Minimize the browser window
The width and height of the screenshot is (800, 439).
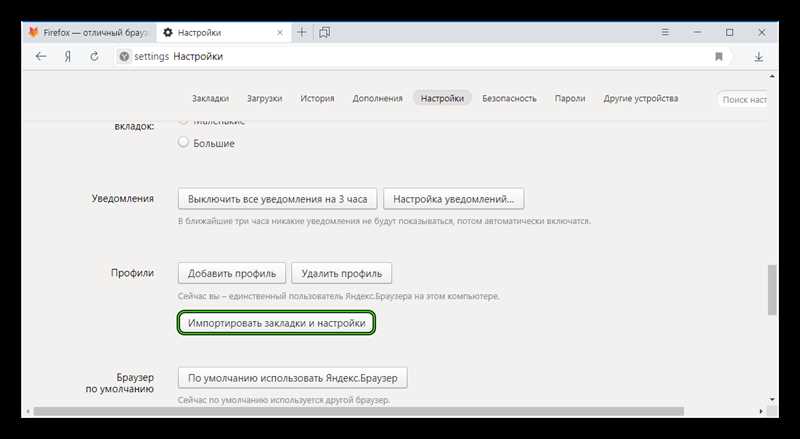coord(697,32)
